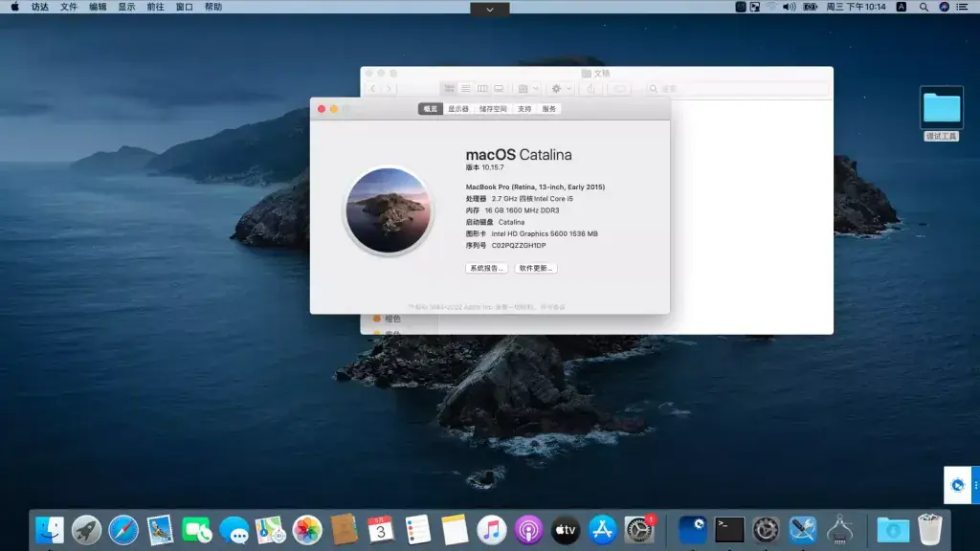
Task: Click the volume icon in menu bar
Action: [789, 7]
